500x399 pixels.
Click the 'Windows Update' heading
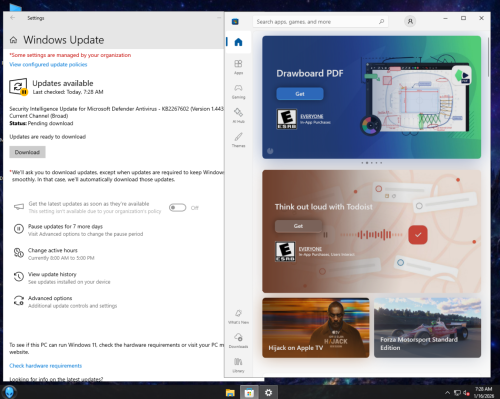point(64,40)
